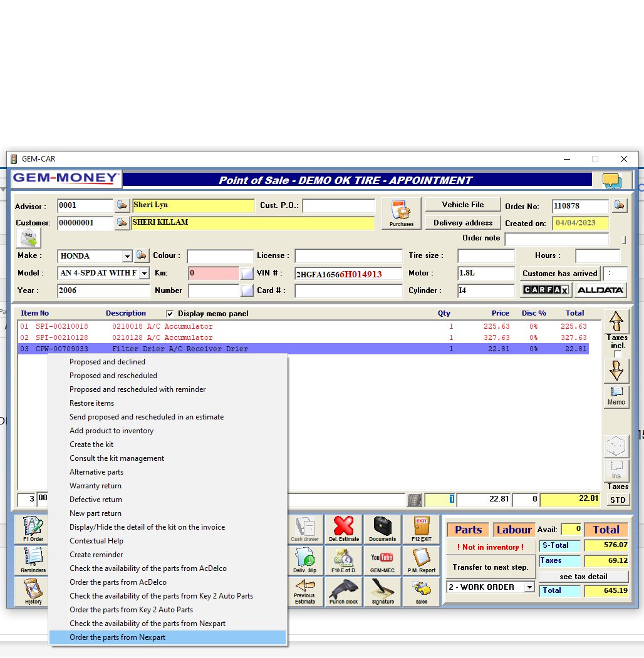Image resolution: width=644 pixels, height=658 pixels.
Task: Open the customer lookup next to 00000001
Action: click(122, 222)
